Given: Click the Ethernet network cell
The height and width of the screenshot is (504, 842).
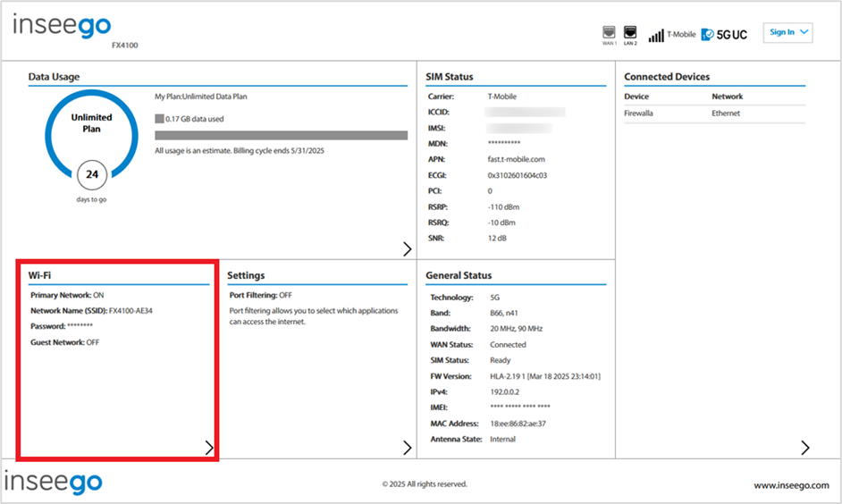Looking at the screenshot, I should [x=726, y=113].
